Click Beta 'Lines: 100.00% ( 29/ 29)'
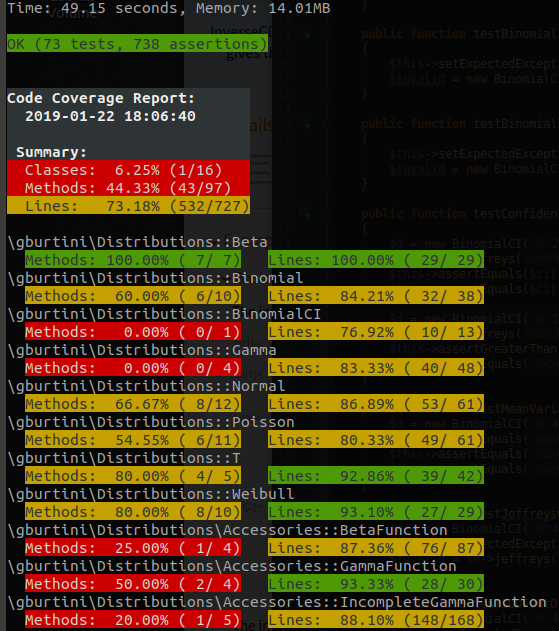The image size is (559, 631). 376,260
